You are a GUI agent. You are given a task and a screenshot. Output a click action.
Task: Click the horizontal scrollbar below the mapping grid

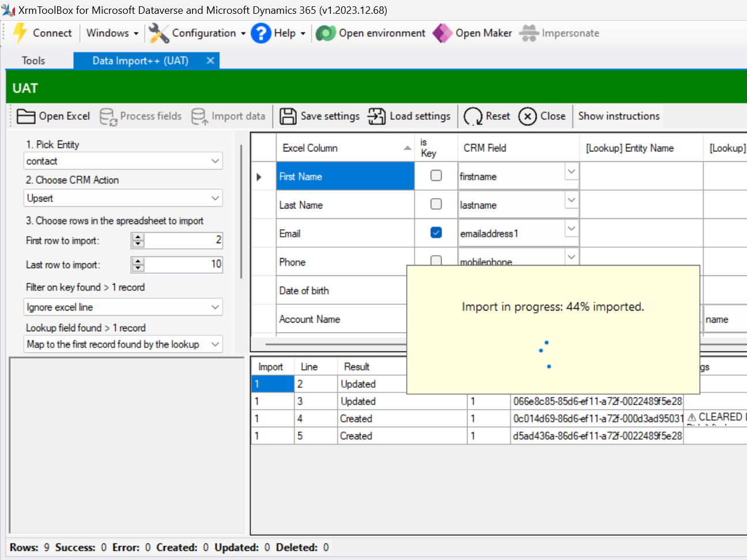tap(329, 344)
